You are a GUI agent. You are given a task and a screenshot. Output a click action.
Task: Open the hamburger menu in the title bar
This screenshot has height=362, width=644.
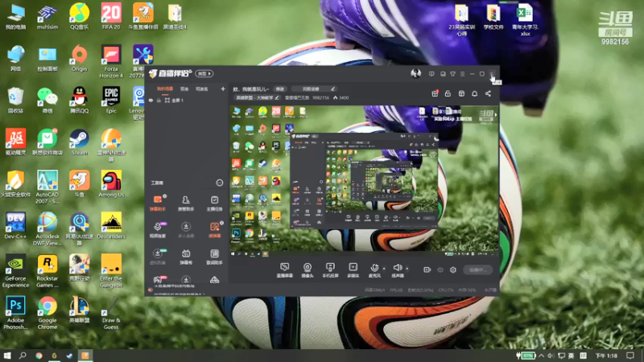(x=462, y=74)
